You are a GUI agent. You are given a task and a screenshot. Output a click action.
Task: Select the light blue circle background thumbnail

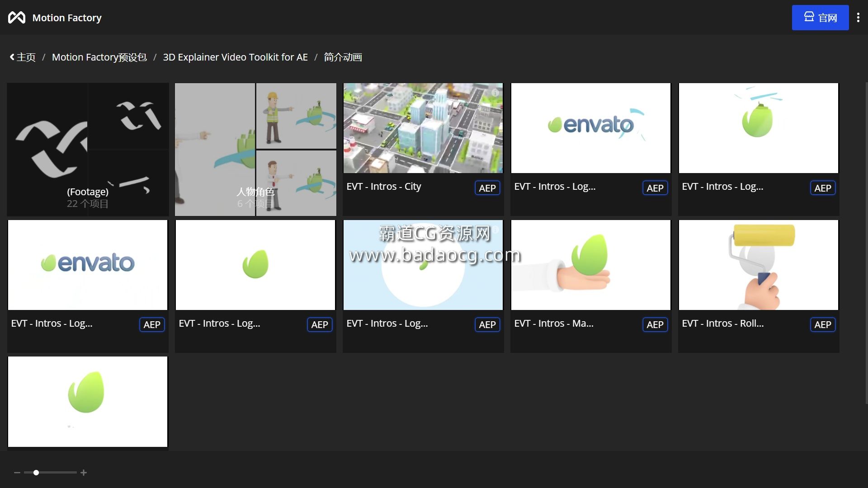[x=423, y=265]
